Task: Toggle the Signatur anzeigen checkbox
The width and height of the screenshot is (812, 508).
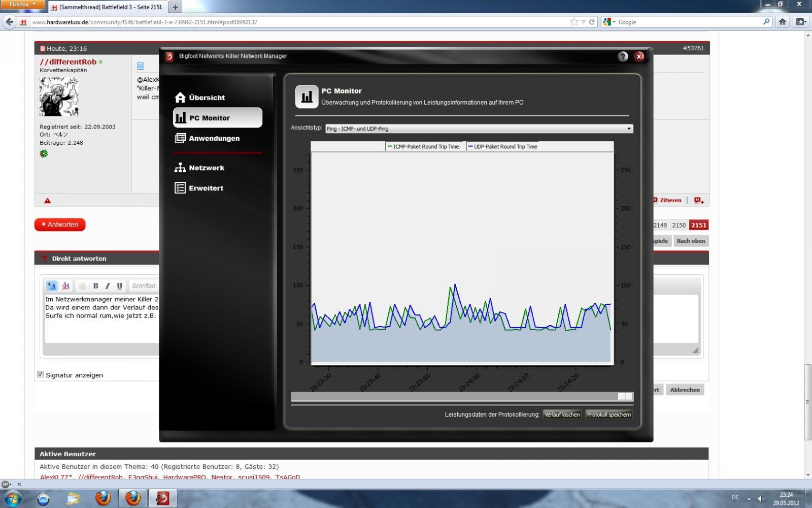Action: [41, 374]
